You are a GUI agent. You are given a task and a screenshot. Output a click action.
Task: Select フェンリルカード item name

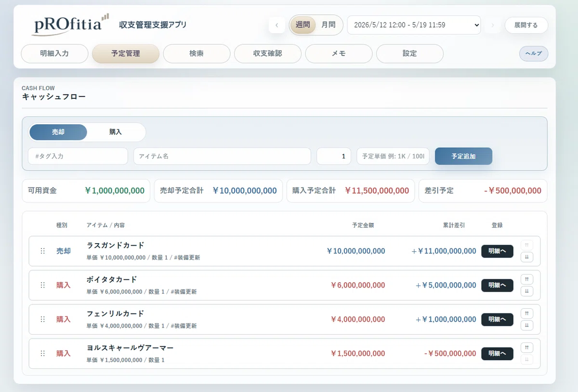click(116, 314)
